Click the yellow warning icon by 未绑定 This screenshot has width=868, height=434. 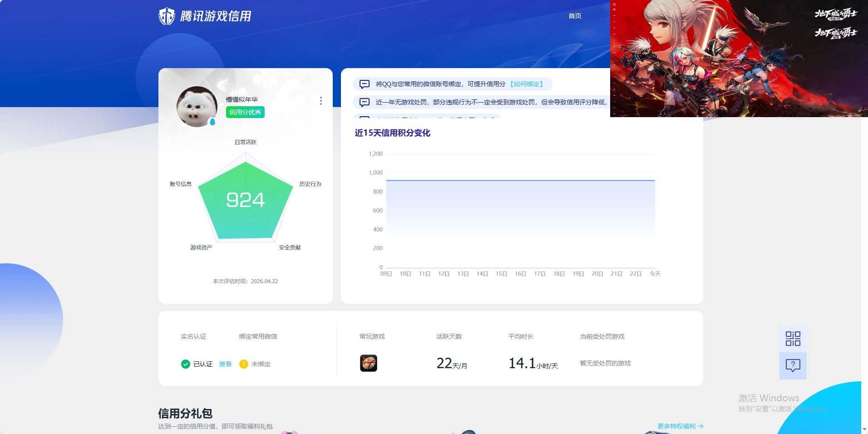coord(244,364)
